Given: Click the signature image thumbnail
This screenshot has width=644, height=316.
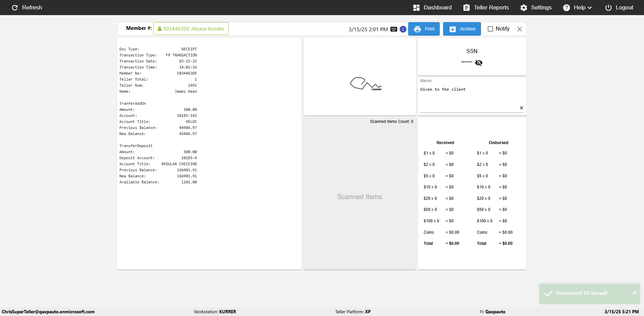Looking at the screenshot, I should (366, 84).
